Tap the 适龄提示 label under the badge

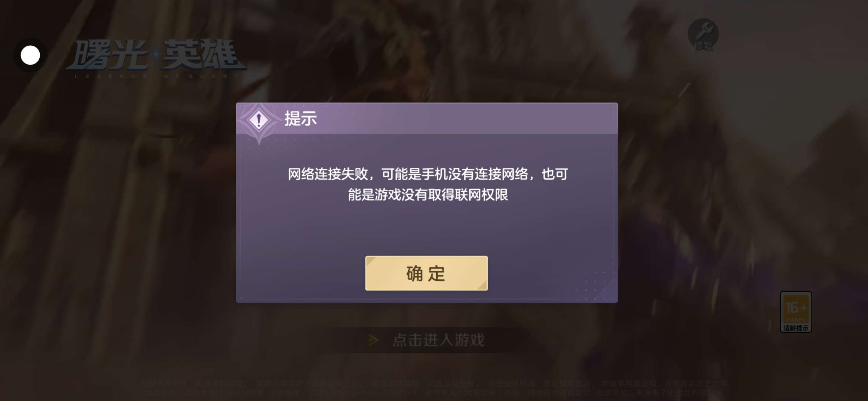(796, 328)
